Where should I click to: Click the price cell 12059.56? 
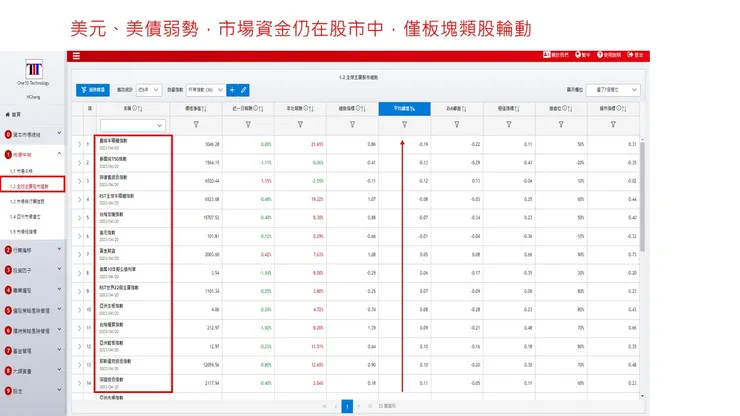[212, 365]
